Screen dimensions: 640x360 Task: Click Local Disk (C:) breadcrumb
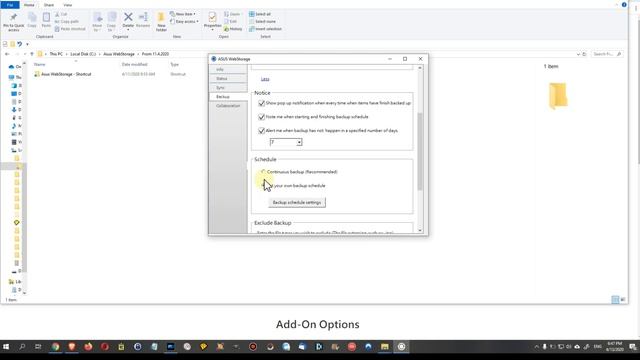point(83,54)
